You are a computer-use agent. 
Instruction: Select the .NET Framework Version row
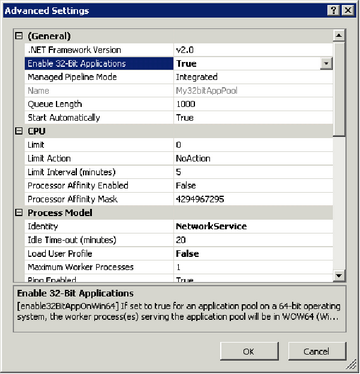179,50
